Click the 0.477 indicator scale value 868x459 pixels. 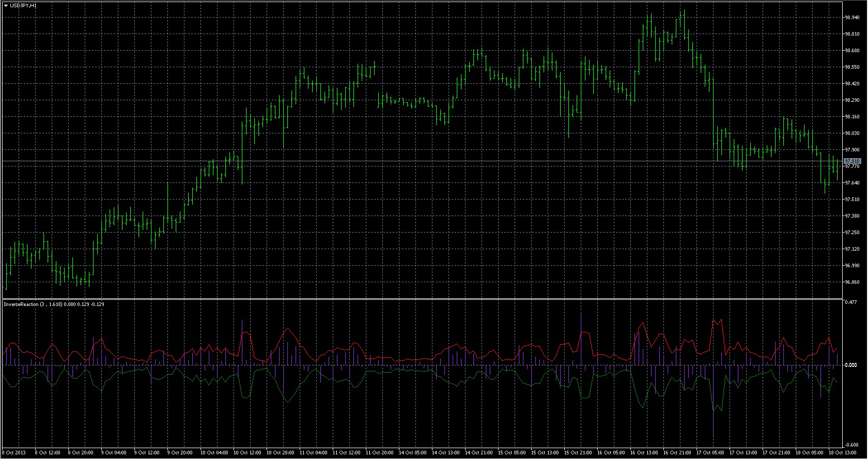[x=850, y=302]
